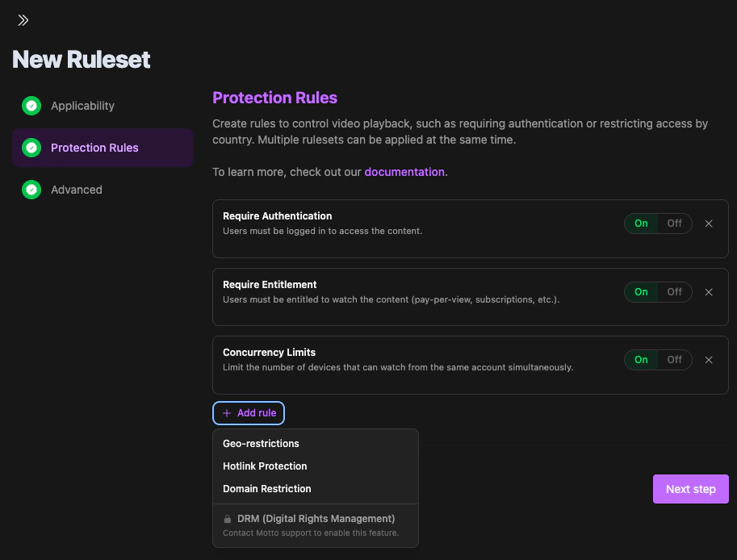Turn off Require Authentication
Screen dimensions: 737x560
[x=674, y=224]
